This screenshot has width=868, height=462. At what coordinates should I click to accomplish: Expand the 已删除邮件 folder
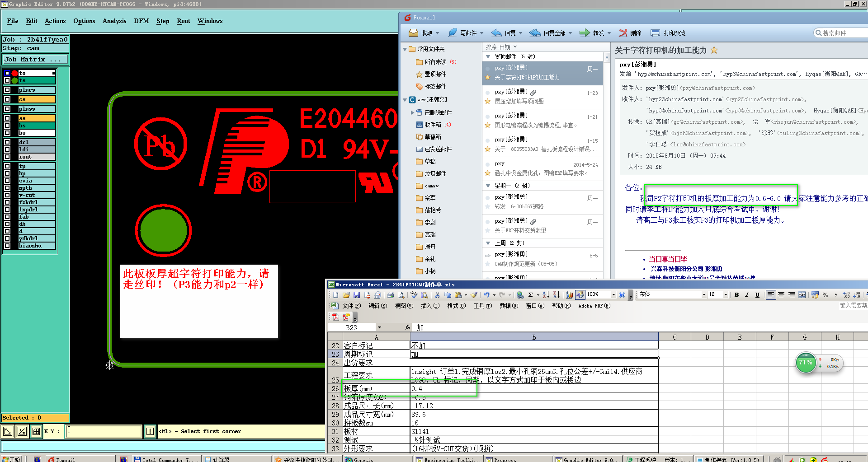click(412, 112)
